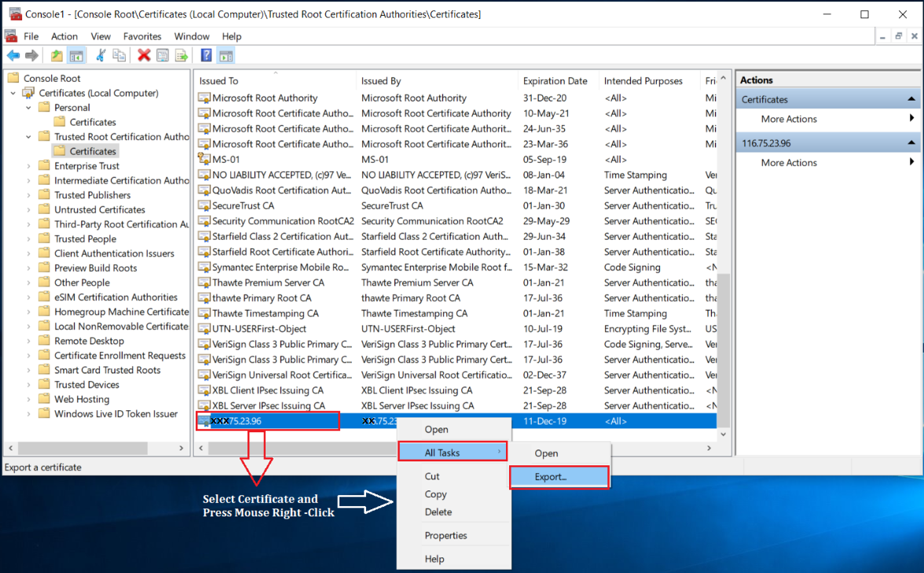Click the Certificates (Local Computer) snap-in icon
The width and height of the screenshot is (924, 573).
point(28,93)
